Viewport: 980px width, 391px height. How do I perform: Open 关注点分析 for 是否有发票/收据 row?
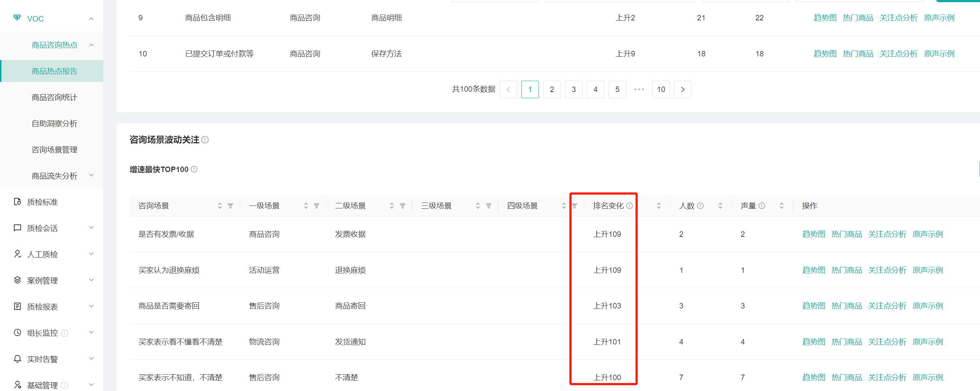(x=887, y=234)
